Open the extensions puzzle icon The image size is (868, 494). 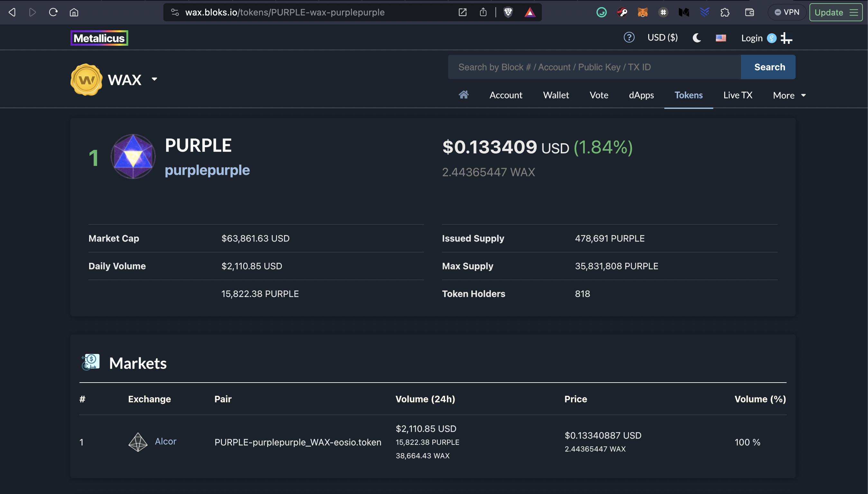(x=725, y=13)
